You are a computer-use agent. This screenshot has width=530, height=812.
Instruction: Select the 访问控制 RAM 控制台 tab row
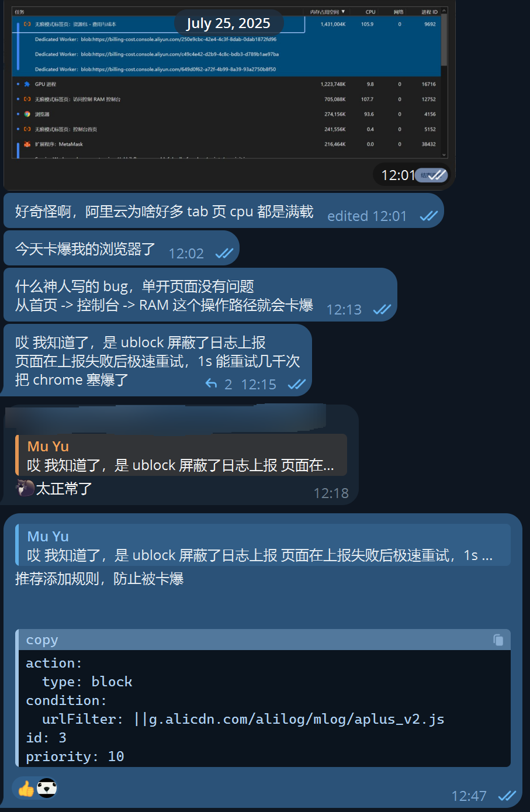pyautogui.click(x=229, y=99)
